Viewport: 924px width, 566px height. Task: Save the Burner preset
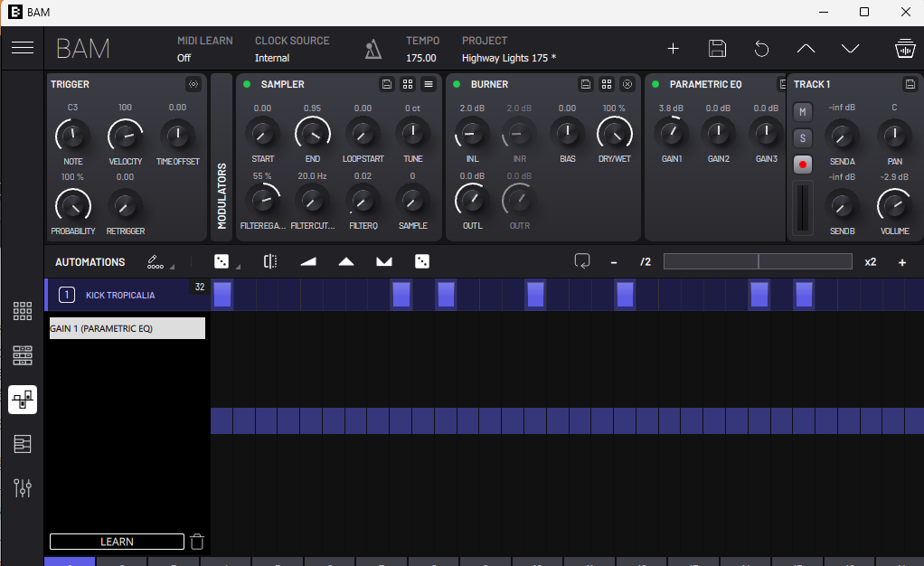coord(586,84)
